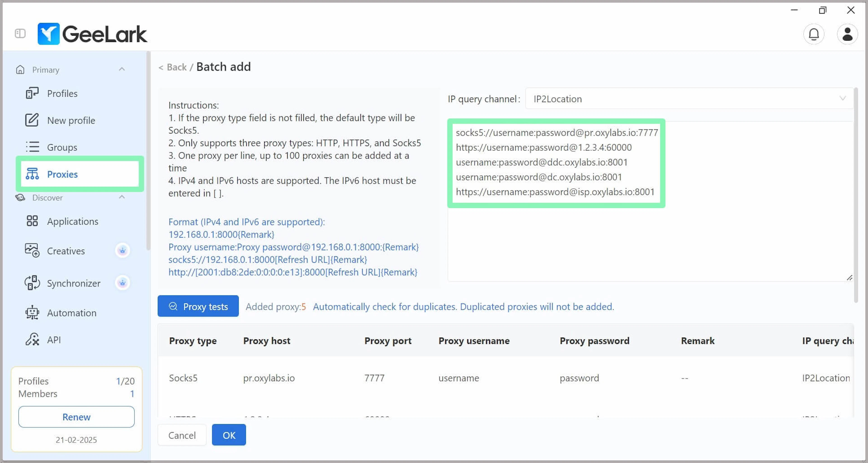Click the premium badge beside Creatives
Image resolution: width=868 pixels, height=463 pixels.
tap(123, 250)
